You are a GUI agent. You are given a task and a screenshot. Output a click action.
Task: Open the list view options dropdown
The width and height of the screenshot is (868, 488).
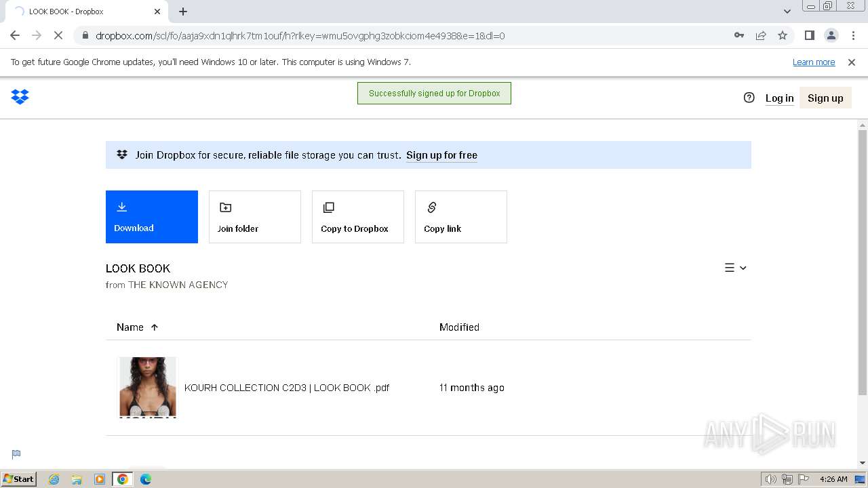click(736, 268)
